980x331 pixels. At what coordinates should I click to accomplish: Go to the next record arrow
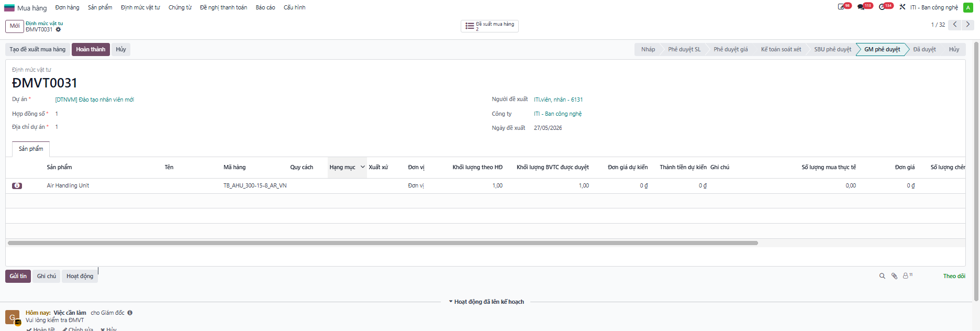tap(968, 25)
